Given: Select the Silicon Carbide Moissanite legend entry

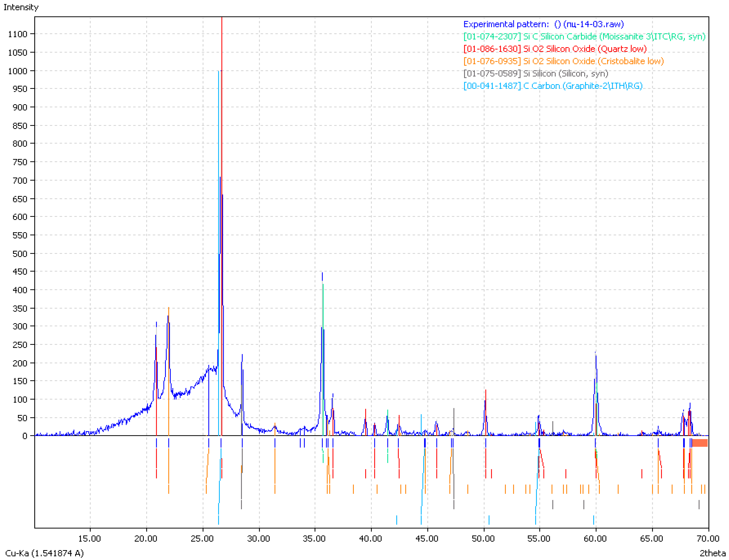Looking at the screenshot, I should (x=584, y=37).
